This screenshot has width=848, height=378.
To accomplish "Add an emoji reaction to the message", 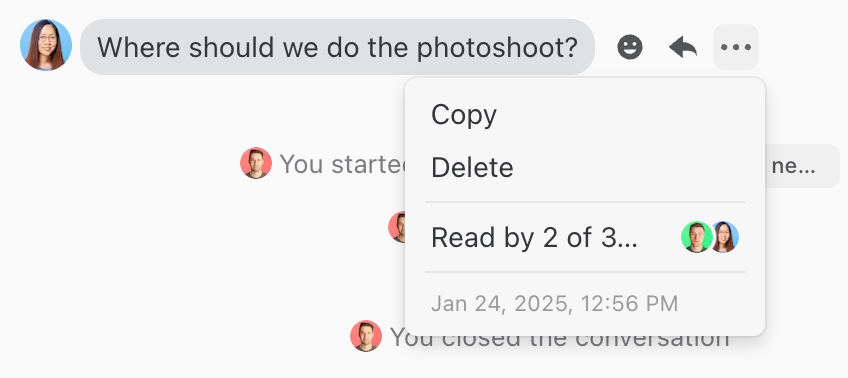I will (630, 47).
